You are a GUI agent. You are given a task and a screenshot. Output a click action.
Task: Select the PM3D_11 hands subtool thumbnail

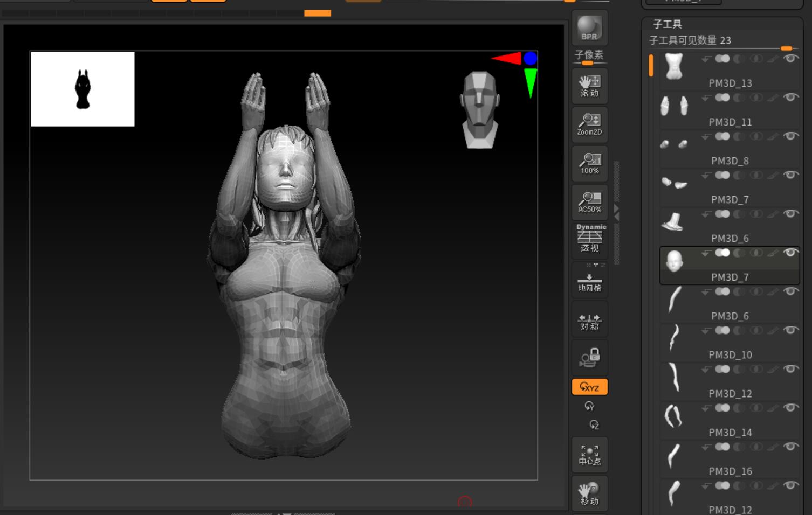pos(674,106)
